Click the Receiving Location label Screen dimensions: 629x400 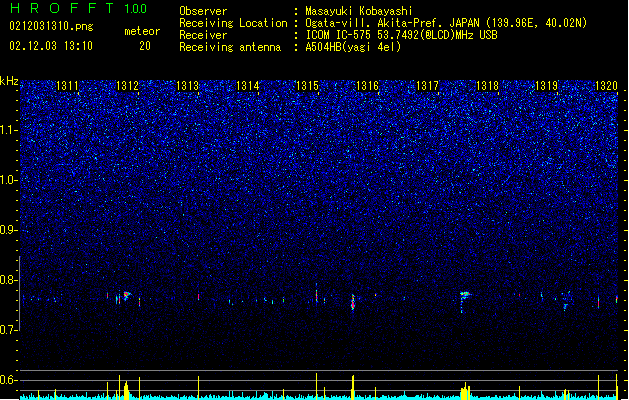point(233,23)
